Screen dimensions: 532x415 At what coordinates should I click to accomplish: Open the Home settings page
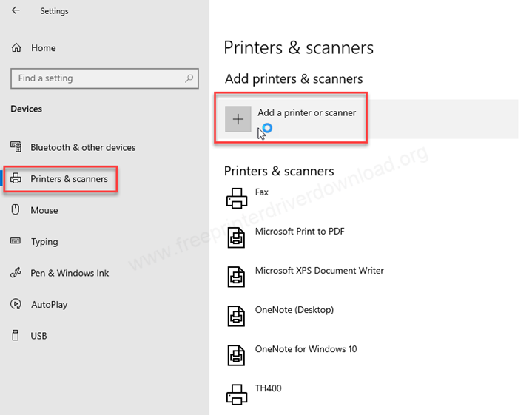pos(43,48)
